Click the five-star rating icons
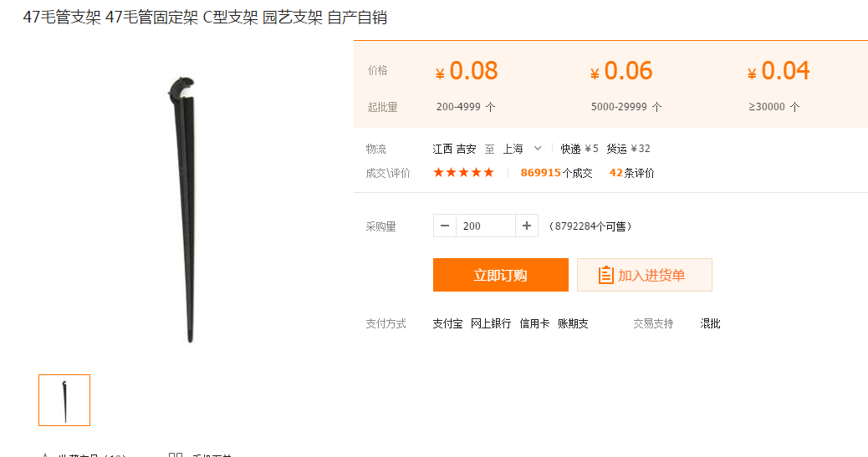The image size is (868, 457). point(463,173)
